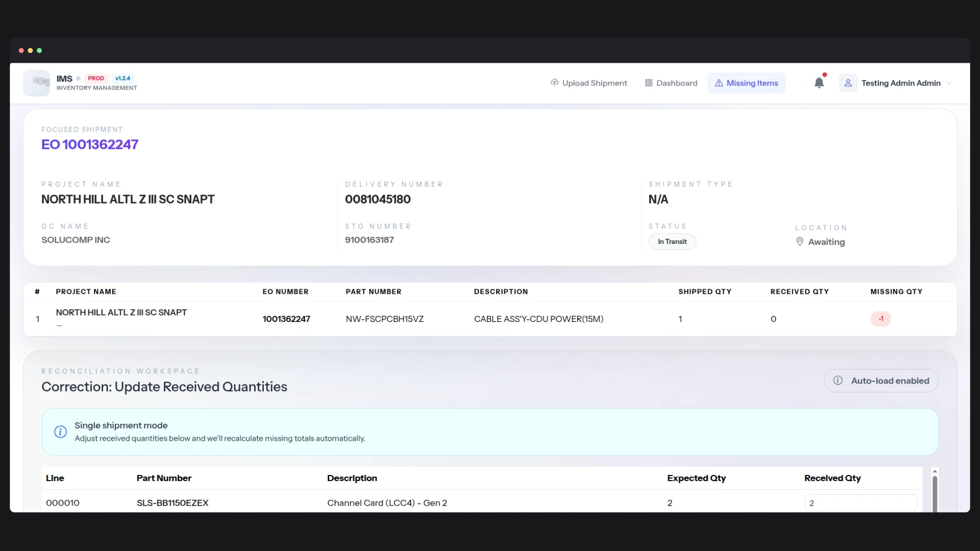Click part number SLS-BB1150EZEX

pos(173,503)
